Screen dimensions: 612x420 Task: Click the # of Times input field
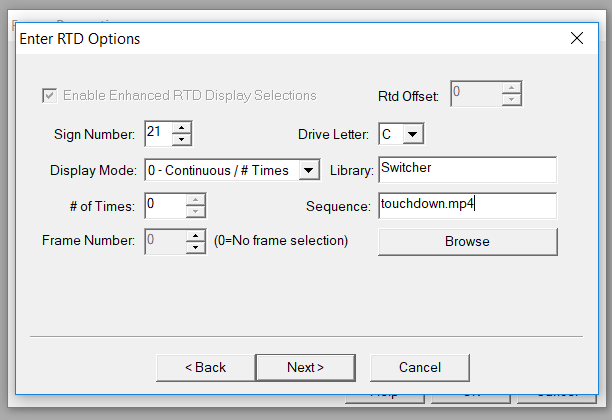165,205
